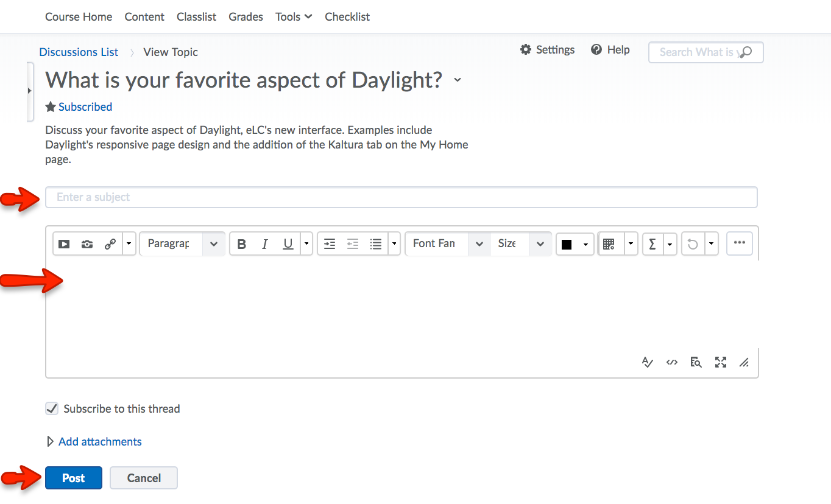Click the Insert Image camera icon
The width and height of the screenshot is (831, 504).
(x=87, y=244)
